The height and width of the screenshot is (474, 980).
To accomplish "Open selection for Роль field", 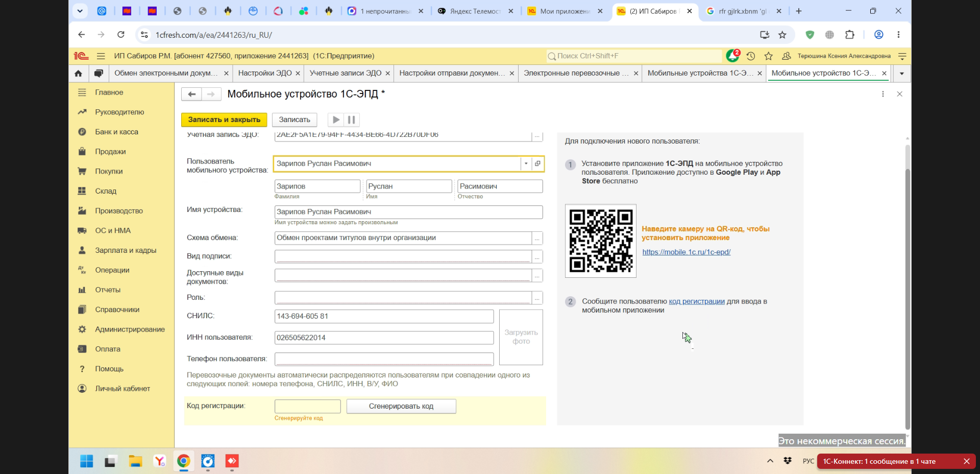I will tap(537, 298).
